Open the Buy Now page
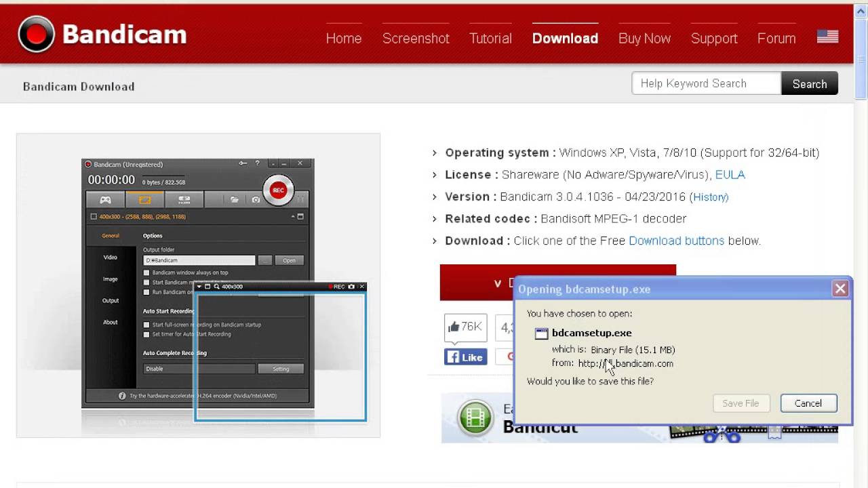This screenshot has height=488, width=868. click(x=644, y=39)
